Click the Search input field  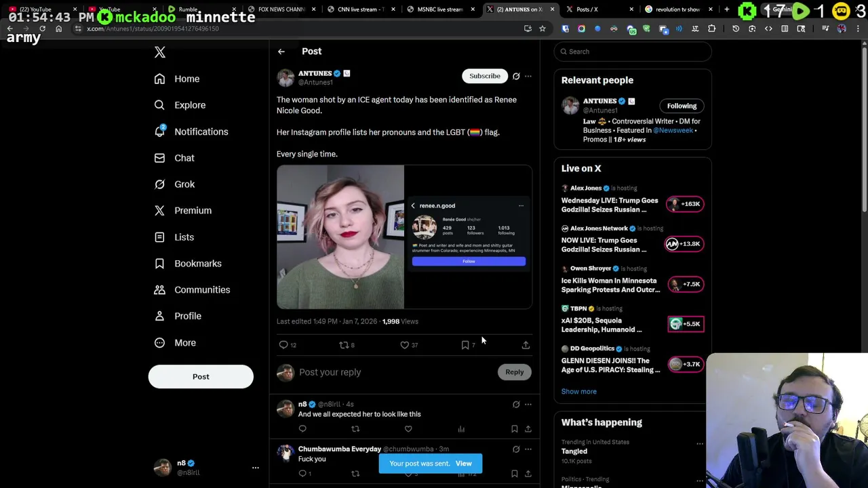(632, 52)
